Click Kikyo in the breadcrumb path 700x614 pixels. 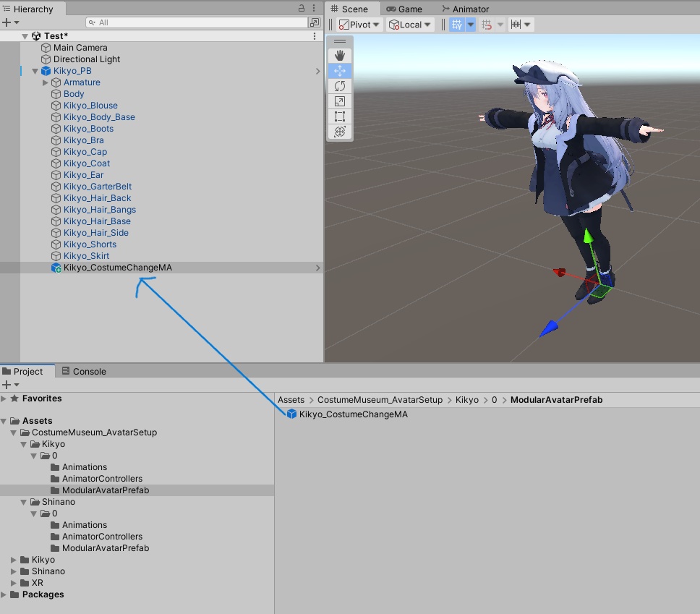[467, 400]
